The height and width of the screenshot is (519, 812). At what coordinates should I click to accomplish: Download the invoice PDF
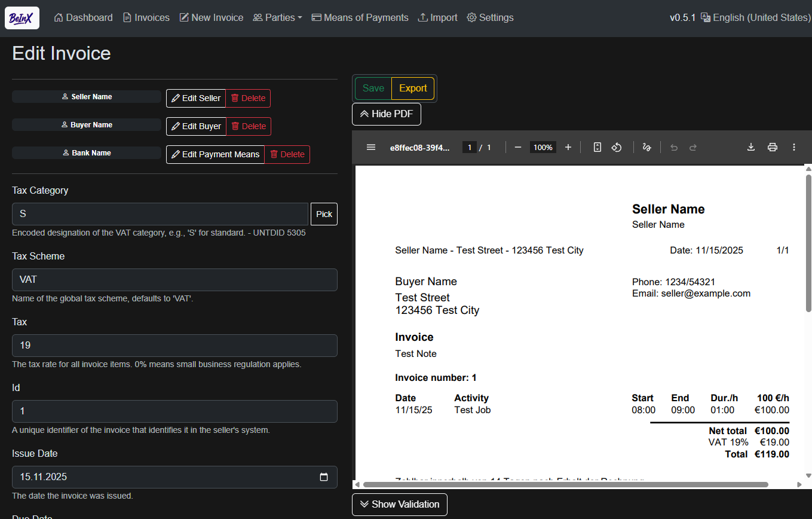click(750, 147)
